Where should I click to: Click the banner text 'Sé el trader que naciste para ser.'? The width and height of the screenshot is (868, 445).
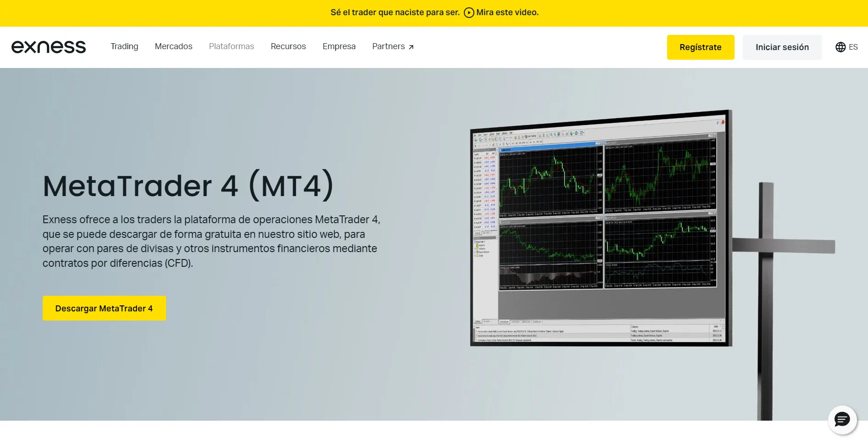(x=395, y=12)
